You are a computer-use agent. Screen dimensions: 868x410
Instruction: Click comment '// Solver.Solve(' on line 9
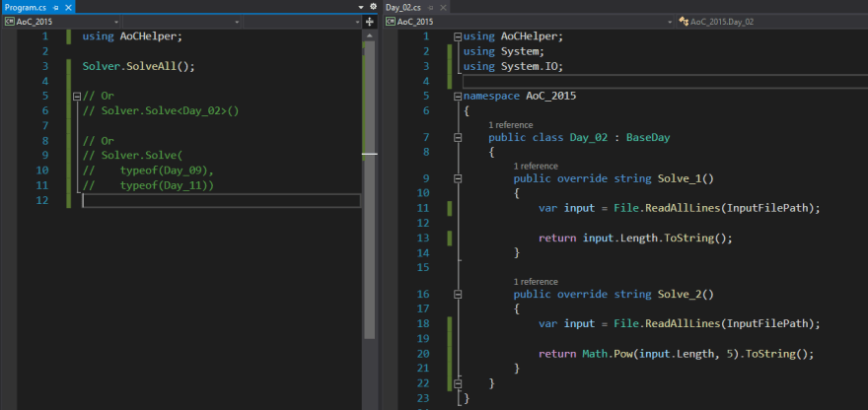click(132, 156)
